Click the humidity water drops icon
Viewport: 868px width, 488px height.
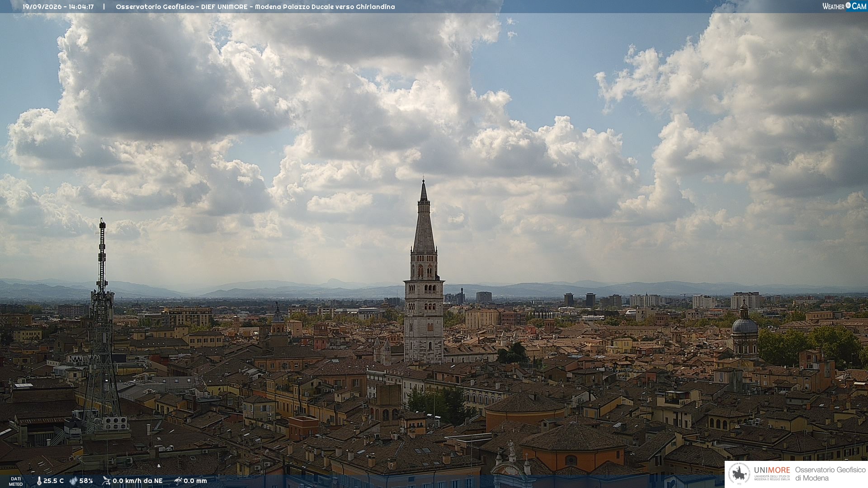(73, 481)
